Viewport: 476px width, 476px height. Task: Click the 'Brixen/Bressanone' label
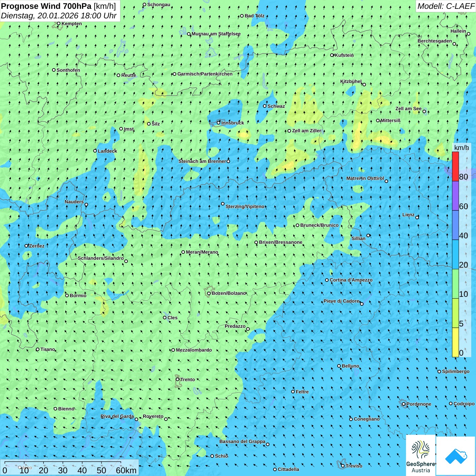click(x=280, y=242)
